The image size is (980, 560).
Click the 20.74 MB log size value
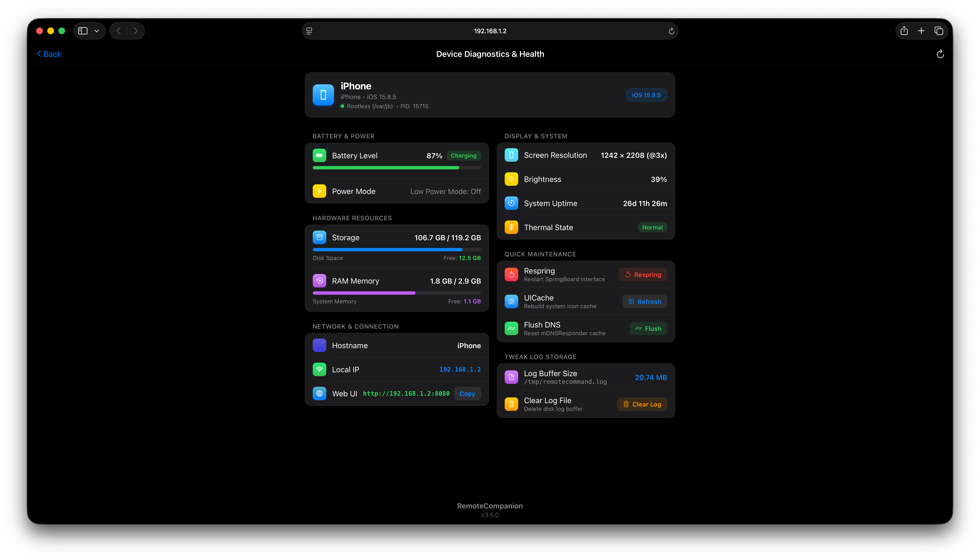[651, 377]
